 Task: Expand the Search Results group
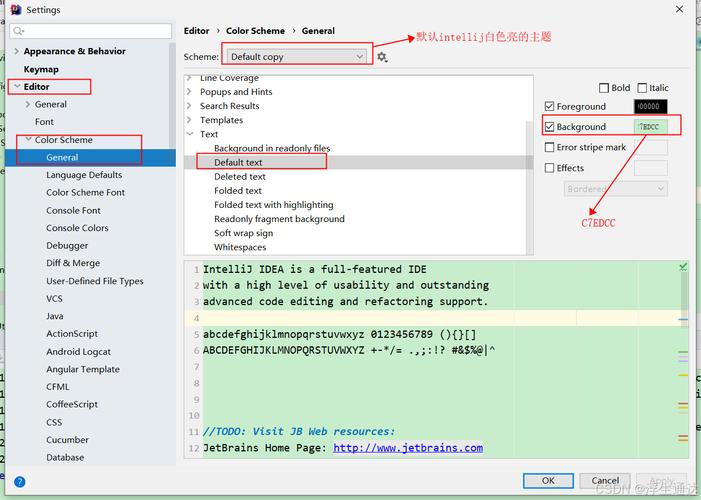(x=189, y=106)
